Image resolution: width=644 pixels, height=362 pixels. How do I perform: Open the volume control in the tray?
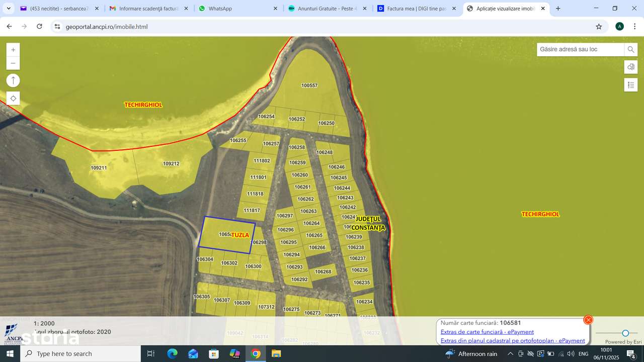click(x=571, y=354)
